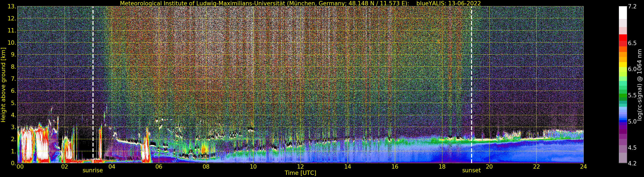Viewport: 644px width, 177px height.
Task: Click the '16' tick on time axis
Action: click(395, 166)
